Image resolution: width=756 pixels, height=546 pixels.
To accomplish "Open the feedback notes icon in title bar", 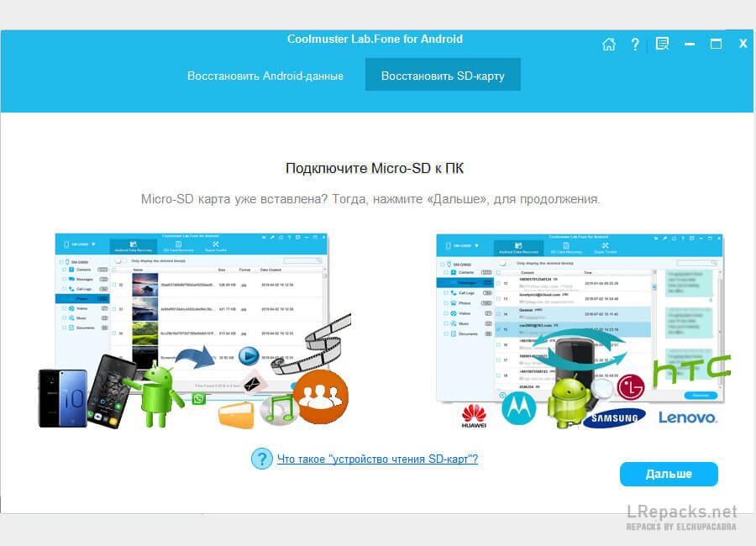I will tap(663, 44).
